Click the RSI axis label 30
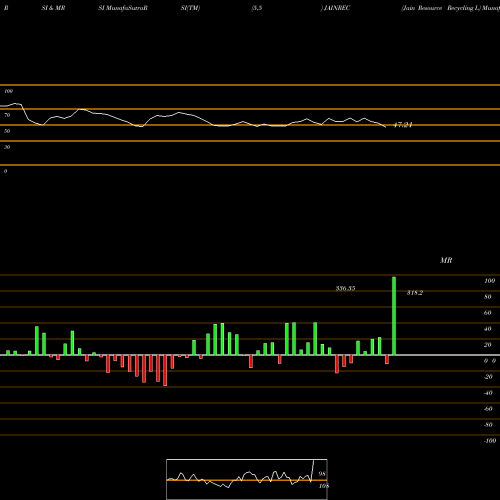This screenshot has width=500, height=500. [7, 147]
